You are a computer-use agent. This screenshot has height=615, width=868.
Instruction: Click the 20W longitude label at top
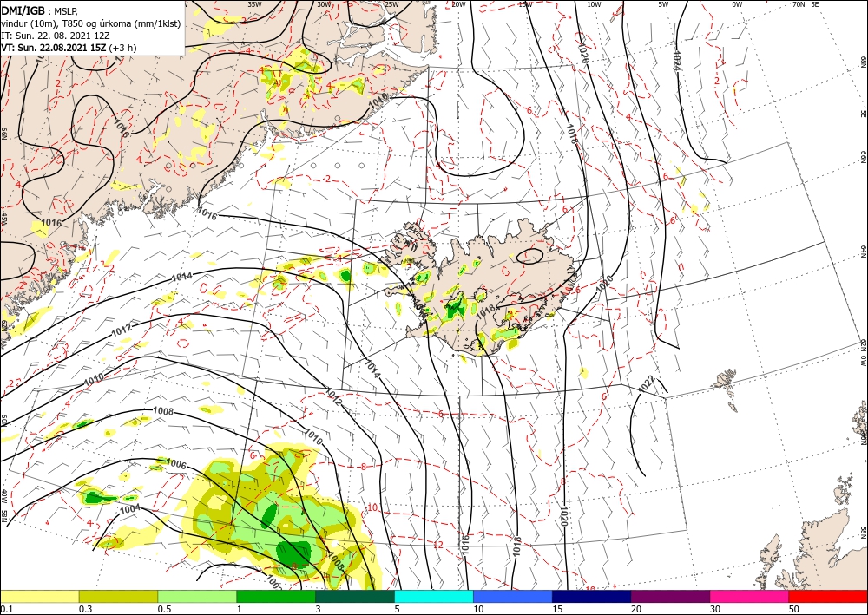[457, 4]
